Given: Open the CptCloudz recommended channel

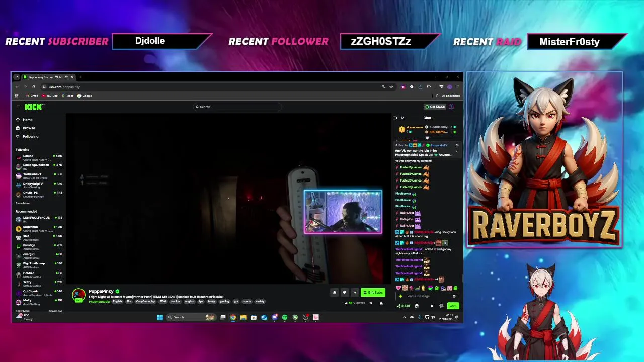Looking at the screenshot, I should point(39,292).
